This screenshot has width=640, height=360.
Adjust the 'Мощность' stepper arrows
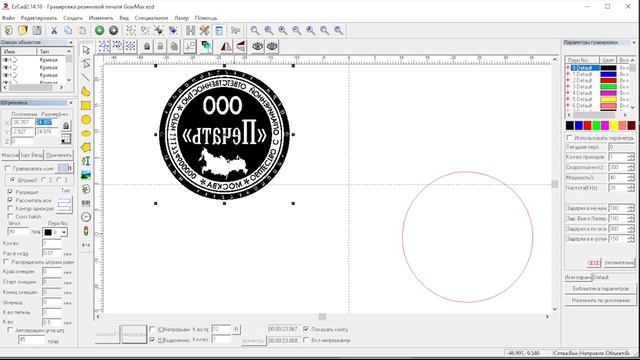631,178
